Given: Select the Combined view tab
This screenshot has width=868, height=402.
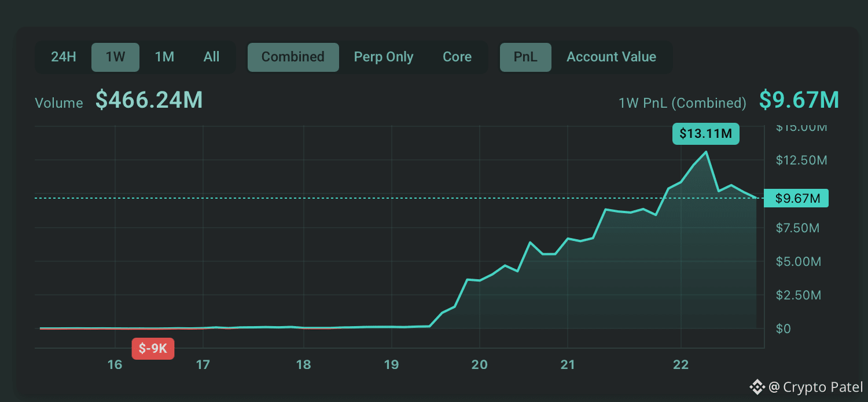Looking at the screenshot, I should [293, 57].
